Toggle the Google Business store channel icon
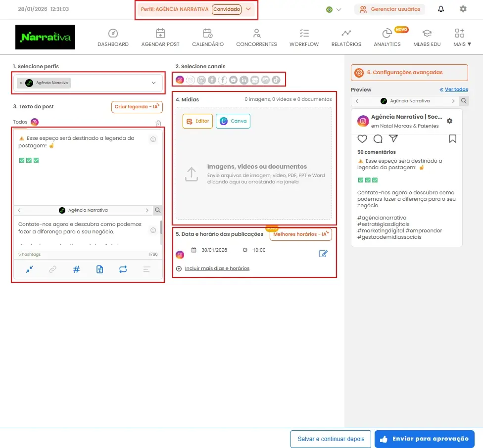 (x=255, y=80)
